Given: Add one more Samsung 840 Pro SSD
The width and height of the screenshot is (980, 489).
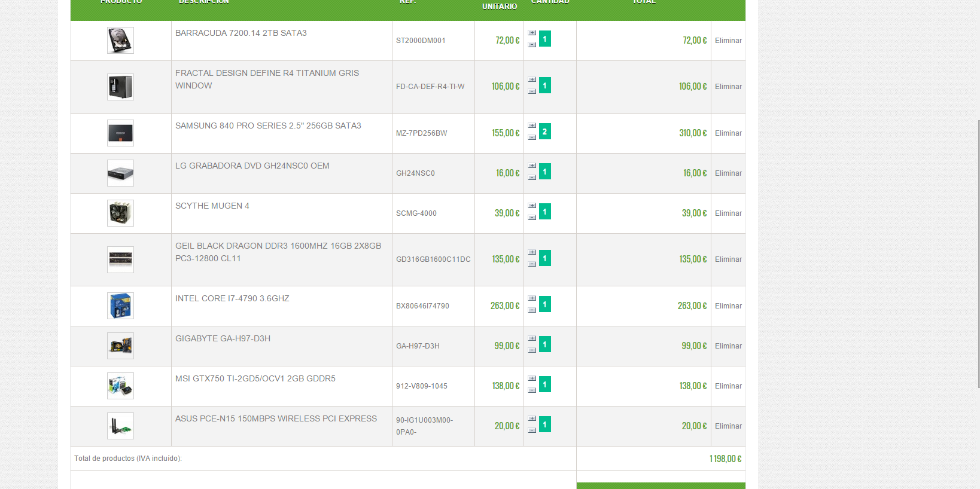Looking at the screenshot, I should (532, 126).
